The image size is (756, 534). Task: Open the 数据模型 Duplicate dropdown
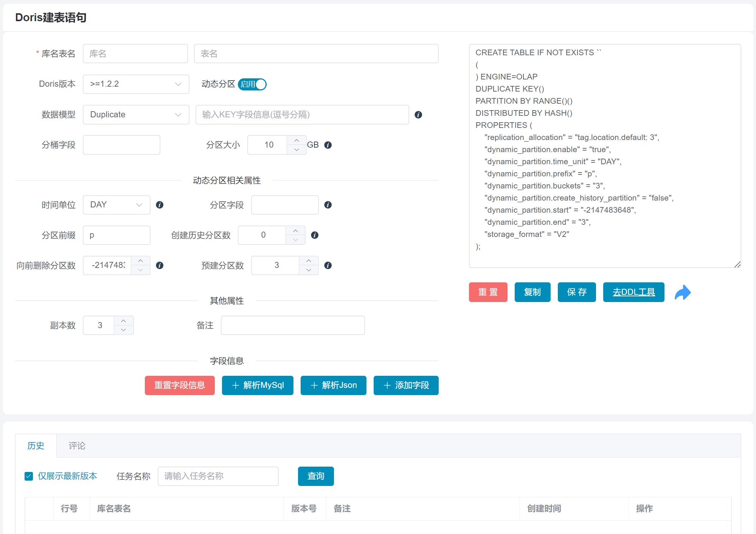click(136, 115)
